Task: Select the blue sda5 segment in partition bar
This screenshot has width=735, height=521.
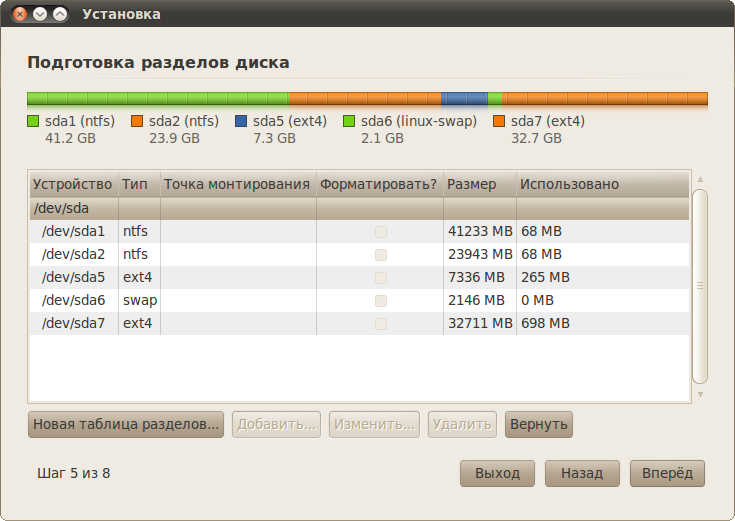Action: pos(464,98)
